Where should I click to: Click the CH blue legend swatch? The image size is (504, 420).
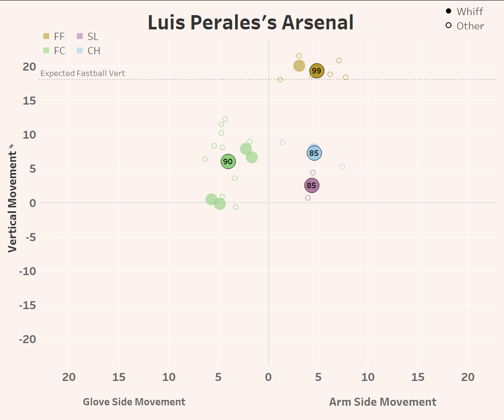coord(80,51)
